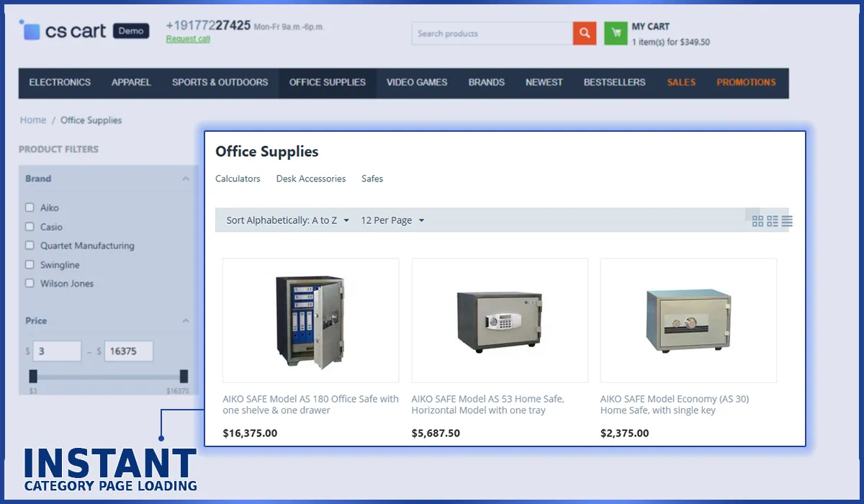Image resolution: width=864 pixels, height=504 pixels.
Task: Go to the Bestsellers menu item
Action: (x=614, y=83)
